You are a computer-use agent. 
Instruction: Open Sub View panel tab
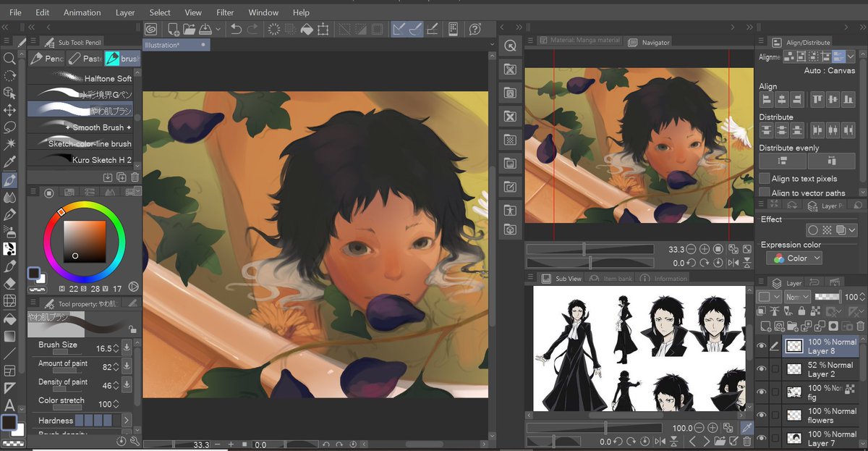(x=561, y=278)
